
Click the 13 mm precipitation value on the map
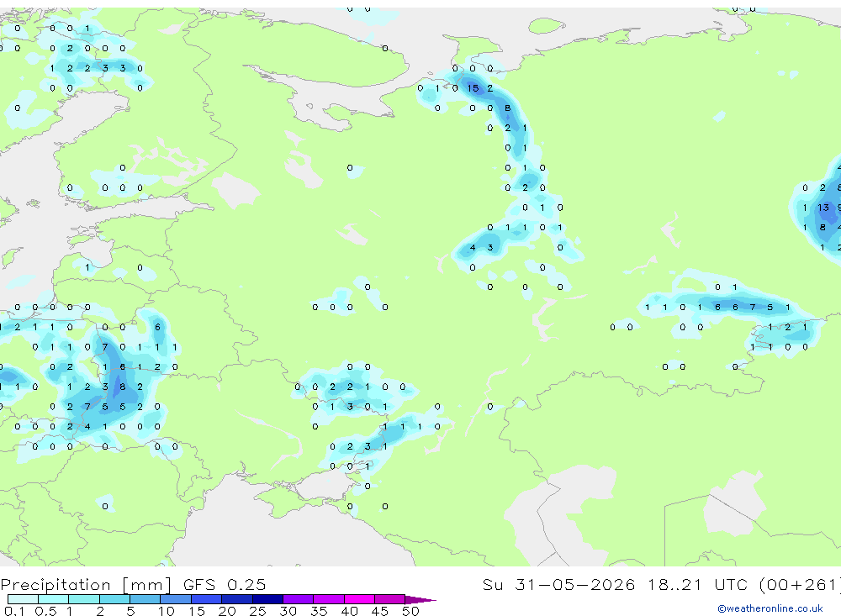coord(823,208)
